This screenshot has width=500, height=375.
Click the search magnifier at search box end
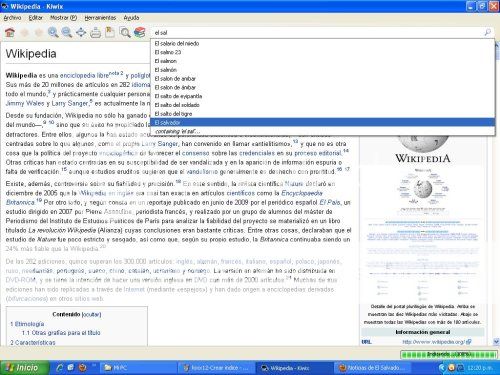point(487,32)
